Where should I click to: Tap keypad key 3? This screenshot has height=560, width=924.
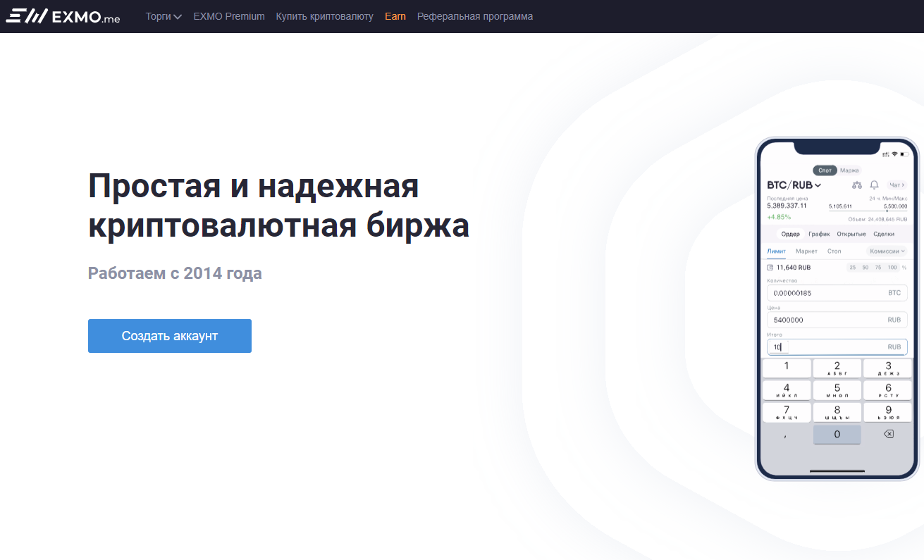tap(888, 368)
